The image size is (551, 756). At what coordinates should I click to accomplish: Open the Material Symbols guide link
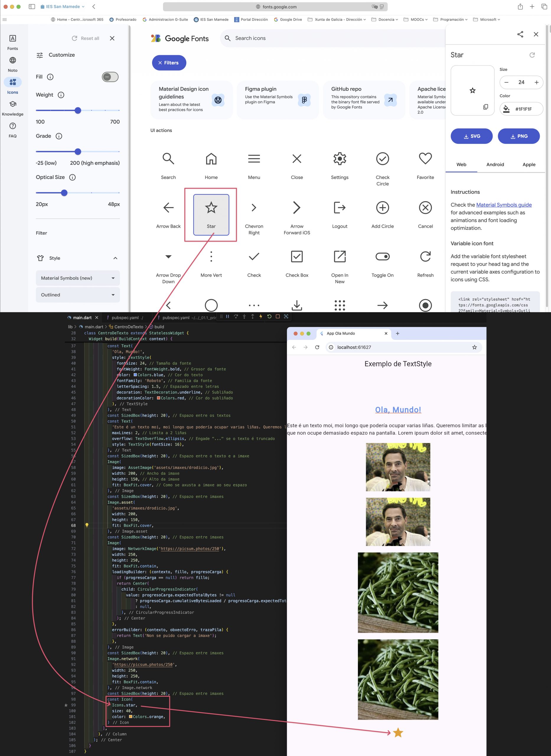click(x=504, y=205)
